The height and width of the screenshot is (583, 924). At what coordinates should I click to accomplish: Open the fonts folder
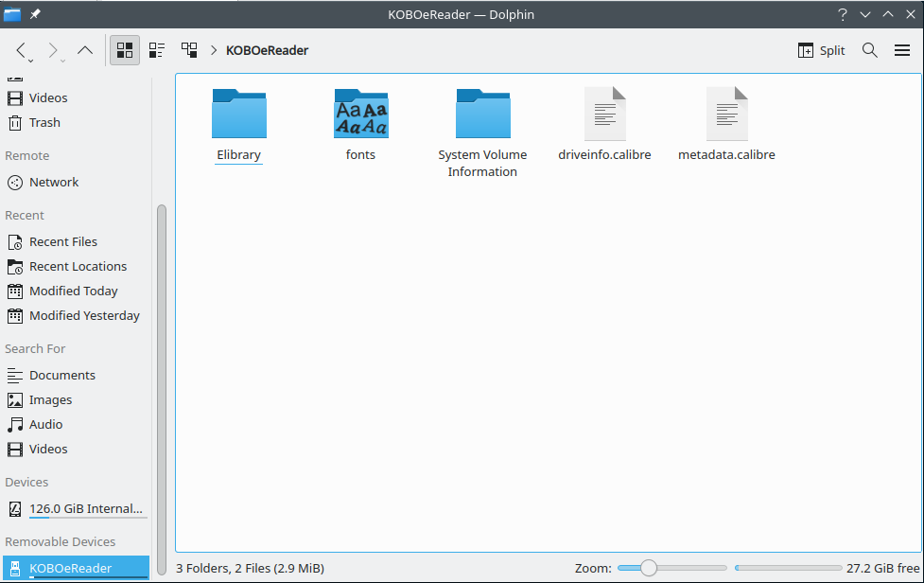click(360, 124)
